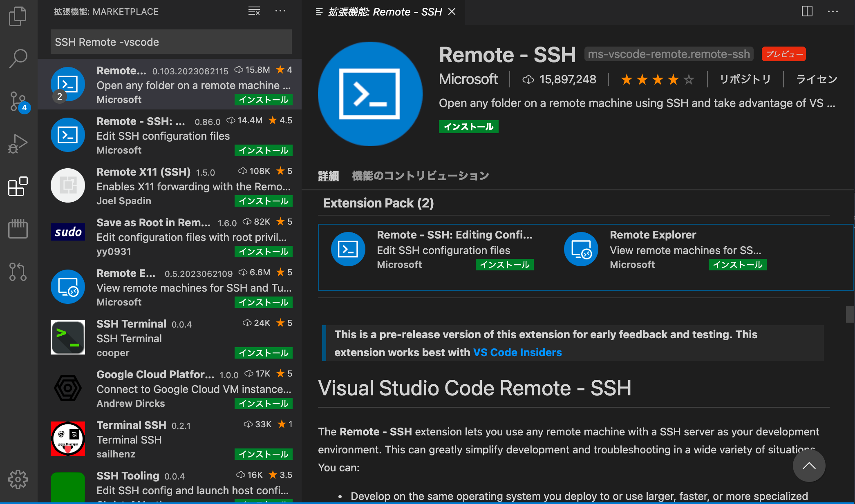This screenshot has height=504, width=855.
Task: Select the SSH Terminal extension by cooper
Action: (x=170, y=338)
